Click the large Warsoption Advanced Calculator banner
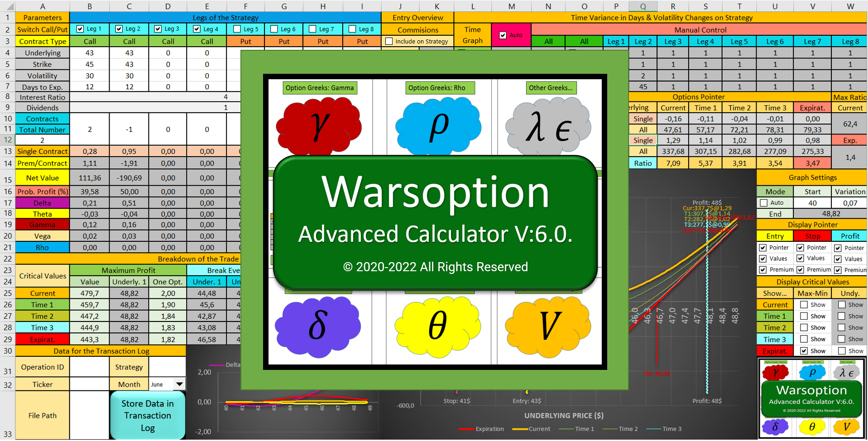The width and height of the screenshot is (868, 441). (x=435, y=222)
